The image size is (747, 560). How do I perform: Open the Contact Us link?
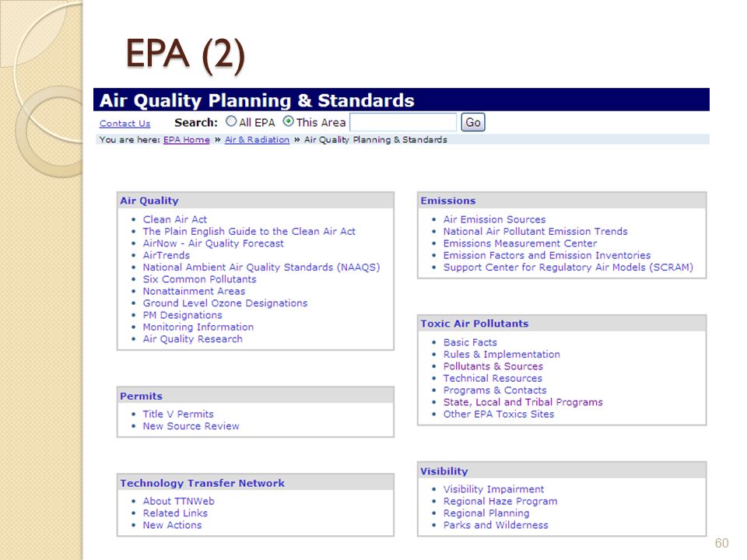click(124, 124)
